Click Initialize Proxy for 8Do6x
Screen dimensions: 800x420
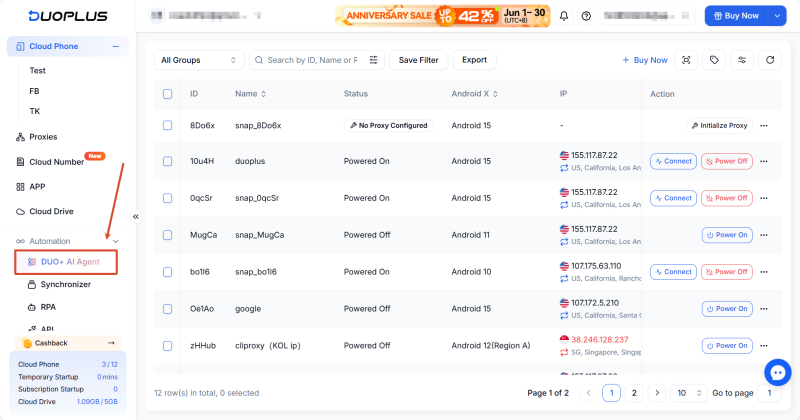click(719, 126)
